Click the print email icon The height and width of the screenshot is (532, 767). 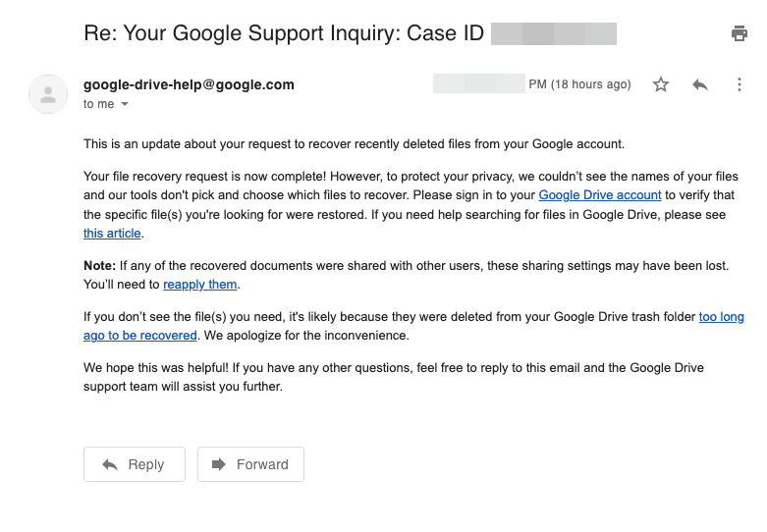pyautogui.click(x=740, y=33)
